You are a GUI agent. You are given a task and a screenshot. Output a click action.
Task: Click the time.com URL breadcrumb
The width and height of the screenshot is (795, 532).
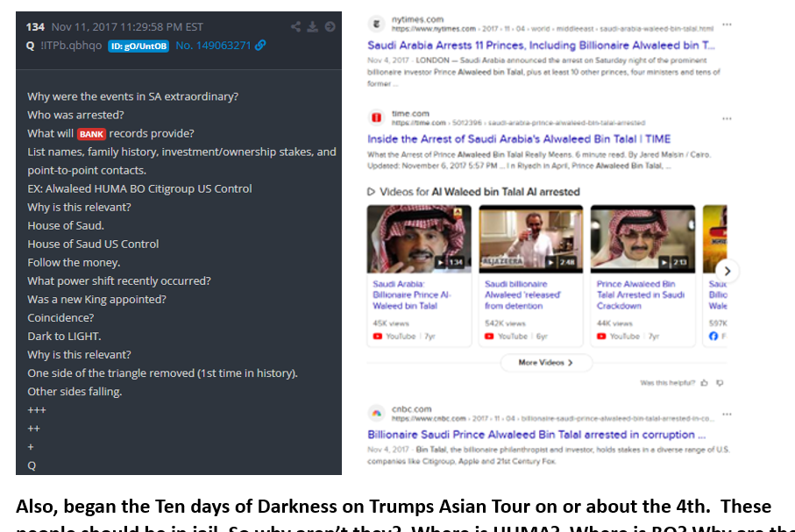tap(518, 123)
